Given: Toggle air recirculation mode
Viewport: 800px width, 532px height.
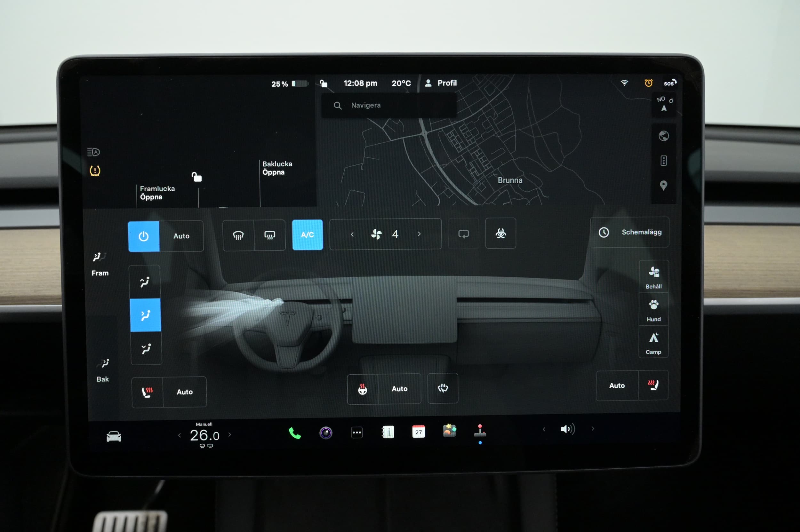Looking at the screenshot, I should [464, 234].
